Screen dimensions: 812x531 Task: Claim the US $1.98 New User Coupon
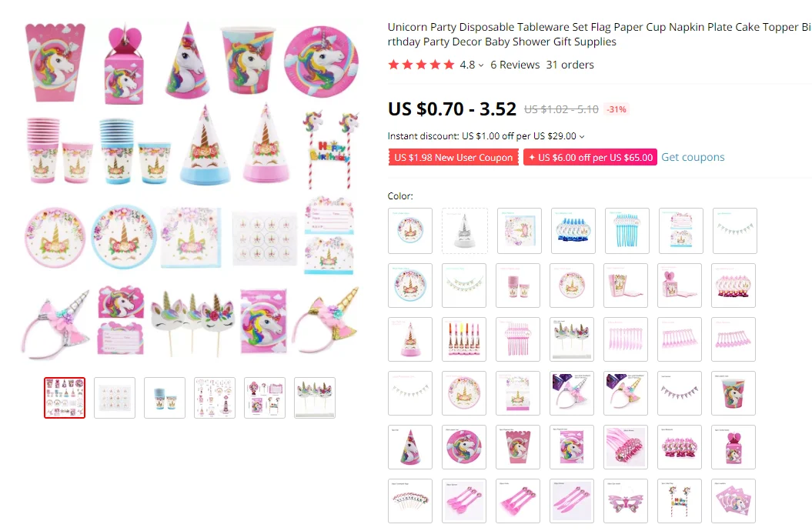(x=453, y=157)
